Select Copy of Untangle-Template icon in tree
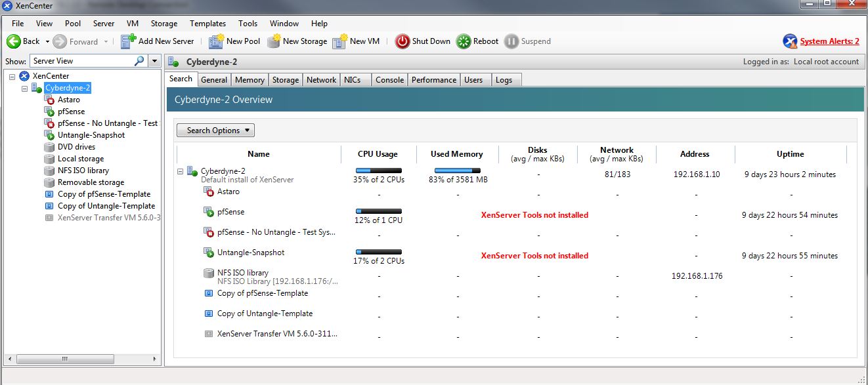Image resolution: width=868 pixels, height=385 pixels. coord(49,206)
